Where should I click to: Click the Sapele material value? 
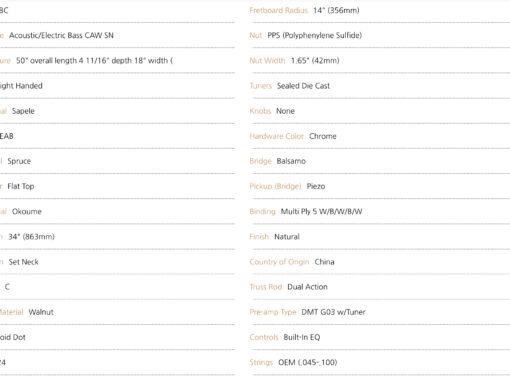[x=23, y=111]
